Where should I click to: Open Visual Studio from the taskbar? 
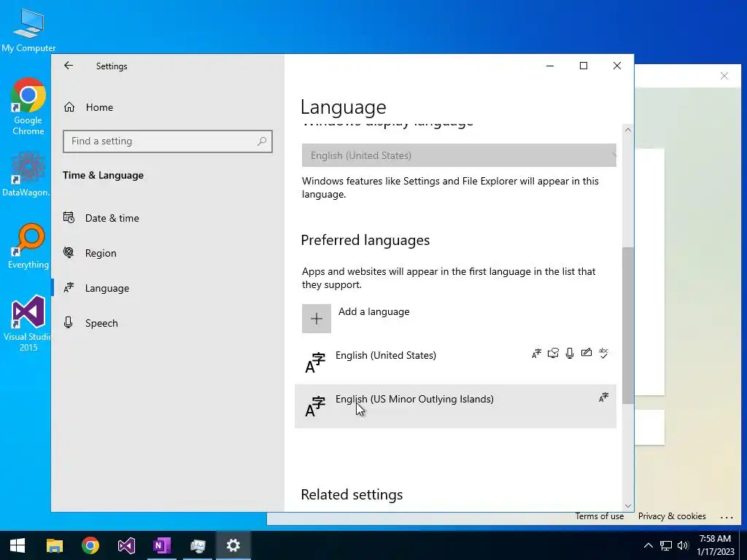coord(126,545)
